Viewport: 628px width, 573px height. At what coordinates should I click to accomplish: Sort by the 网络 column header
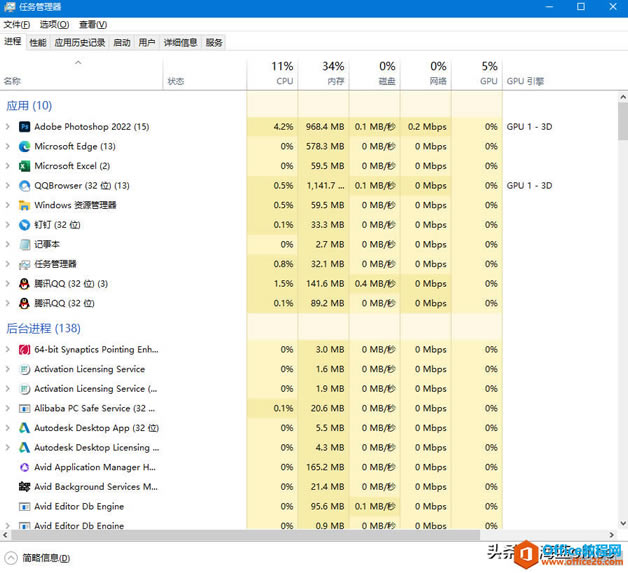tap(426, 74)
